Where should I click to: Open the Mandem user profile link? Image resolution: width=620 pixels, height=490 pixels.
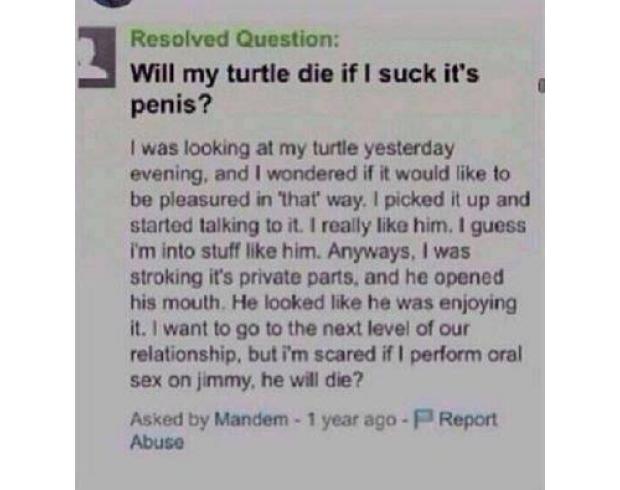251,419
